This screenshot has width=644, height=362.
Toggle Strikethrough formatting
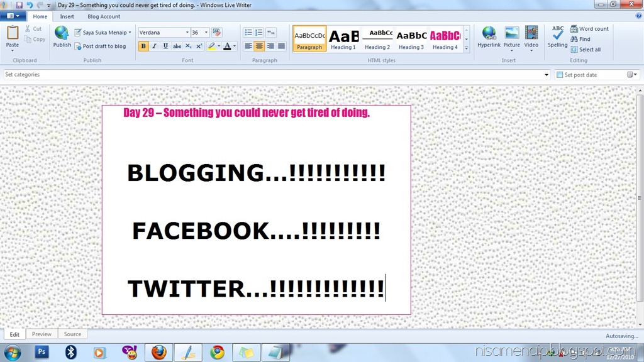177,47
